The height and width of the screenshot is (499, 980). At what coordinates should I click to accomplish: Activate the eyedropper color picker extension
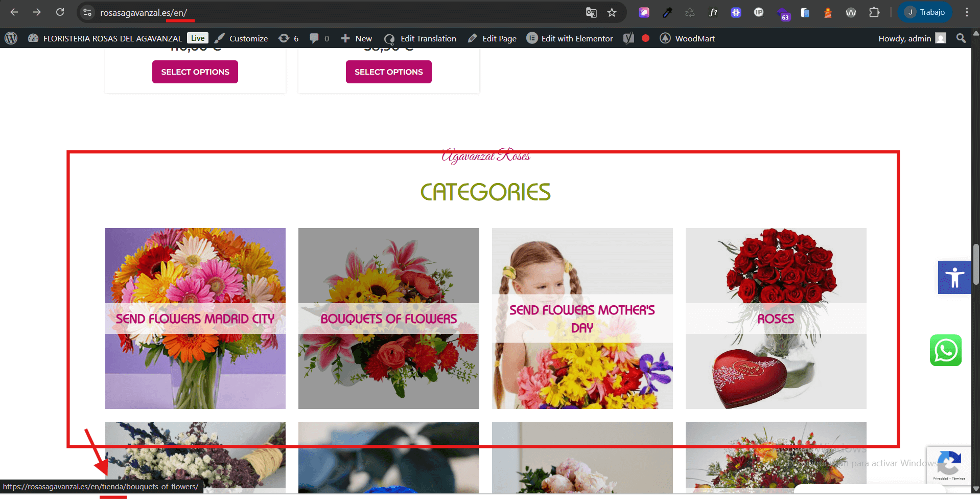pyautogui.click(x=667, y=12)
